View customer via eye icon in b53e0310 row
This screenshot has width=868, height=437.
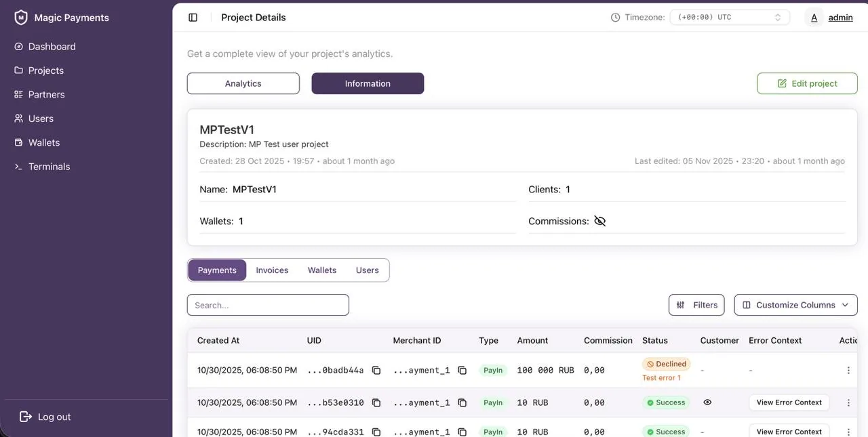click(707, 402)
